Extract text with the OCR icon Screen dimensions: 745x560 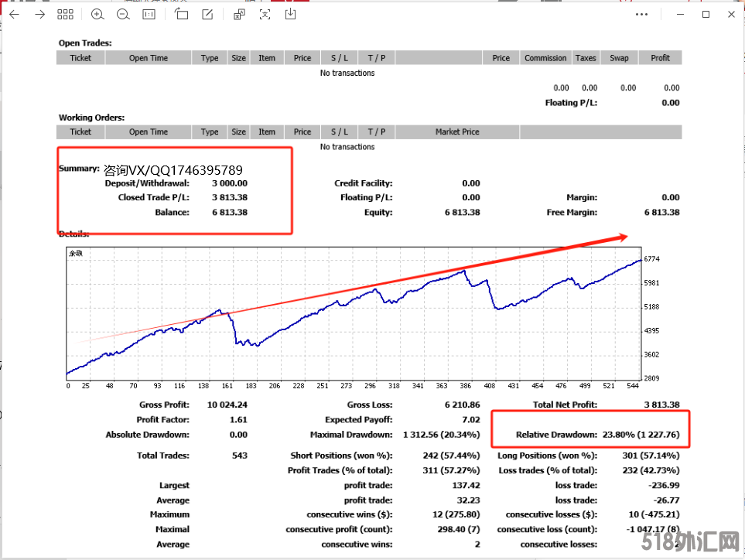265,14
